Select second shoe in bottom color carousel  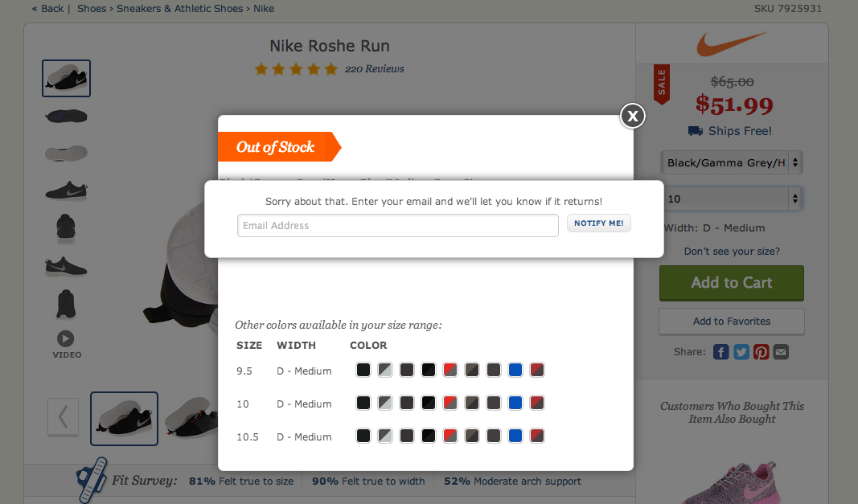pyautogui.click(x=191, y=419)
